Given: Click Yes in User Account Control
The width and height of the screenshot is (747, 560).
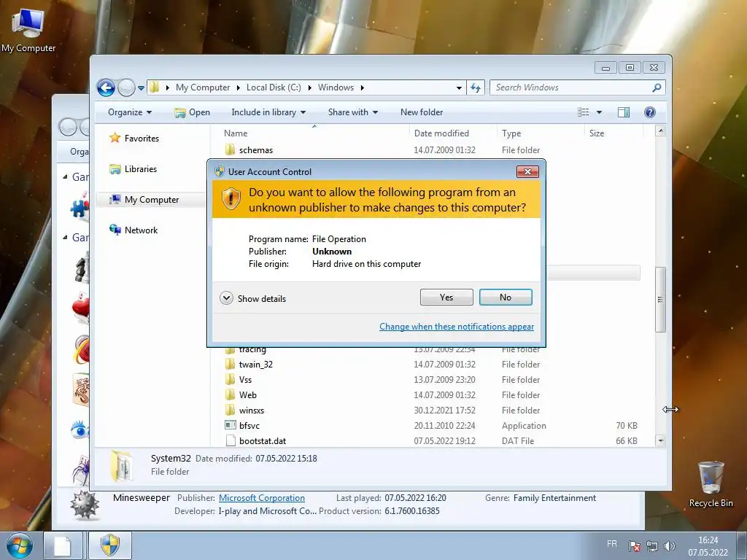Looking at the screenshot, I should coord(446,297).
